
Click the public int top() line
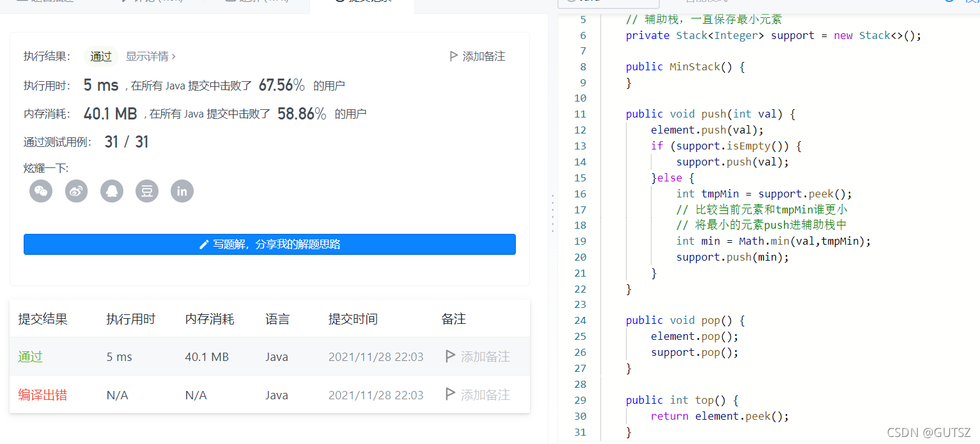point(682,401)
